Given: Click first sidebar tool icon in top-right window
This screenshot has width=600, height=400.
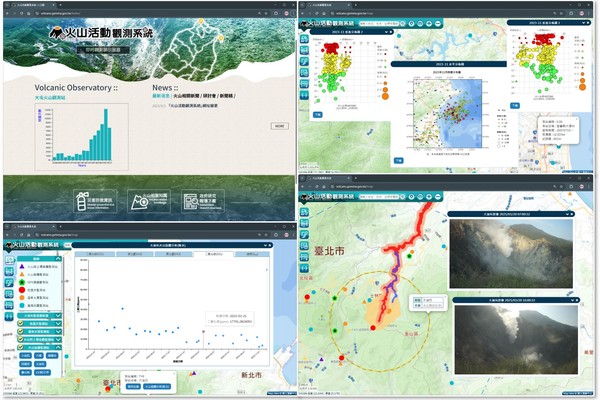Looking at the screenshot, I should tap(304, 39).
